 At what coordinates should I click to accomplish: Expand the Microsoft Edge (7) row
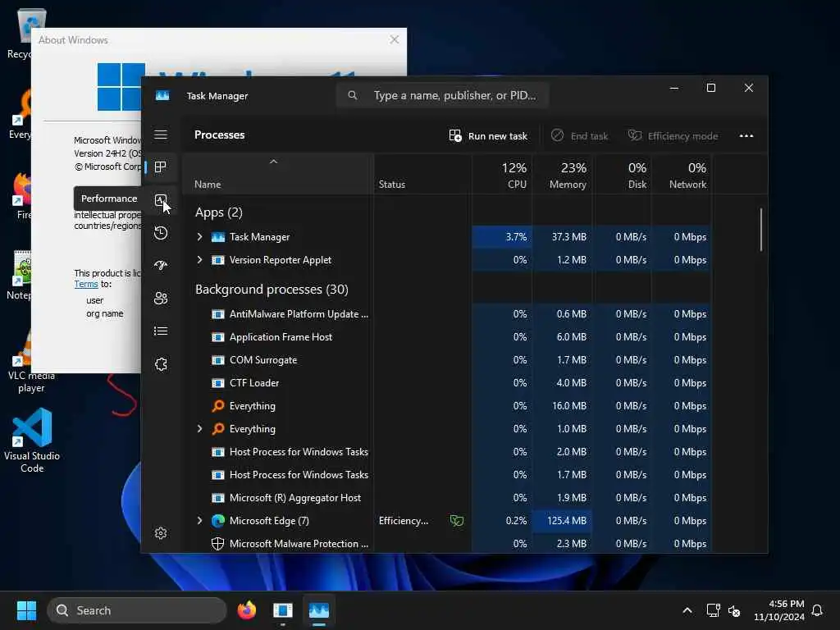click(200, 521)
